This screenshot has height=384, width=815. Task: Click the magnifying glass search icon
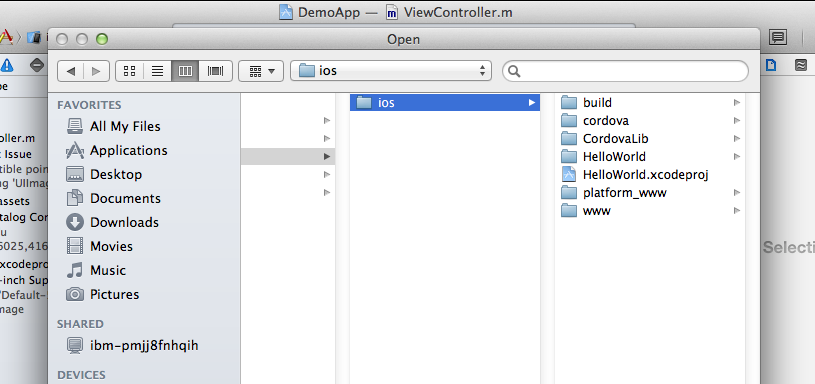[x=514, y=71]
